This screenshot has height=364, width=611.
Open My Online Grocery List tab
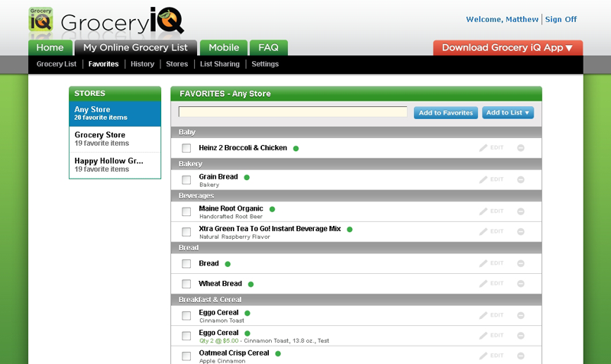pyautogui.click(x=136, y=47)
